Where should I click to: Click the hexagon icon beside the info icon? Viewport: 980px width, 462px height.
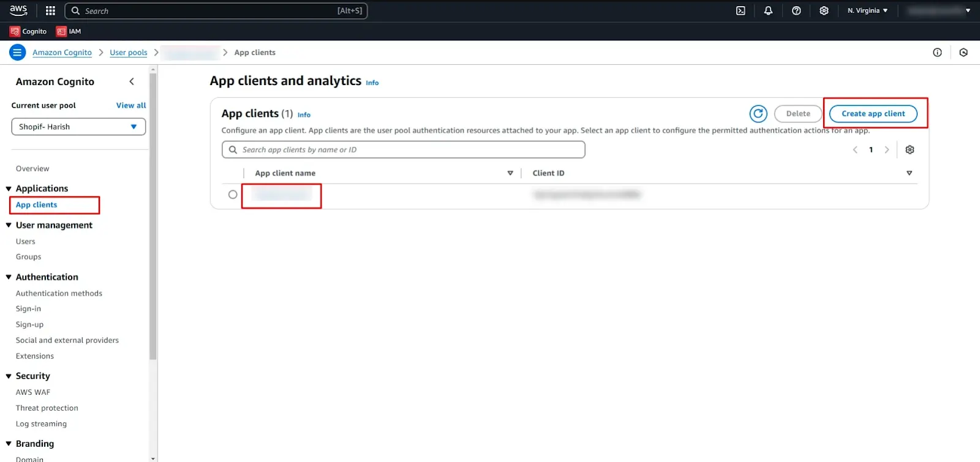[963, 53]
